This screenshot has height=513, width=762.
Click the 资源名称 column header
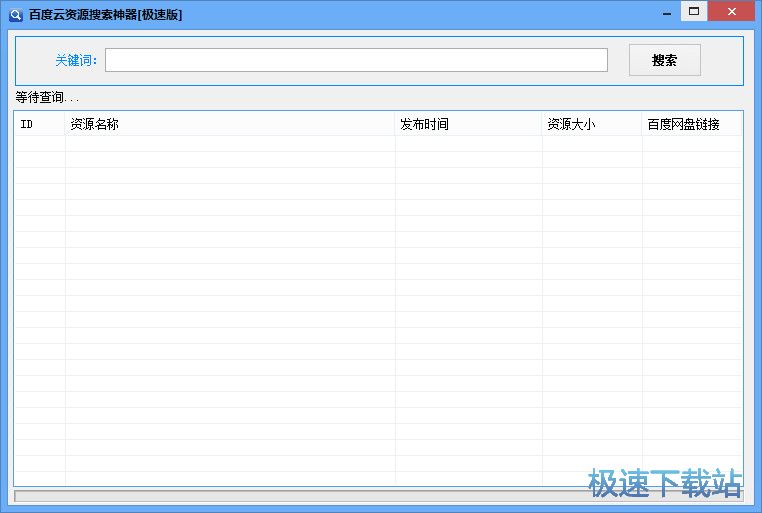point(230,124)
